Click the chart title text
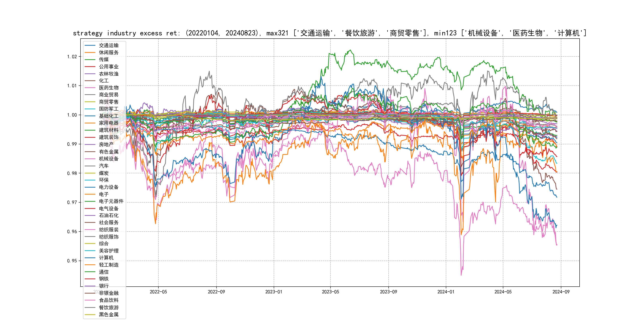This screenshot has height=322, width=644. (330, 33)
